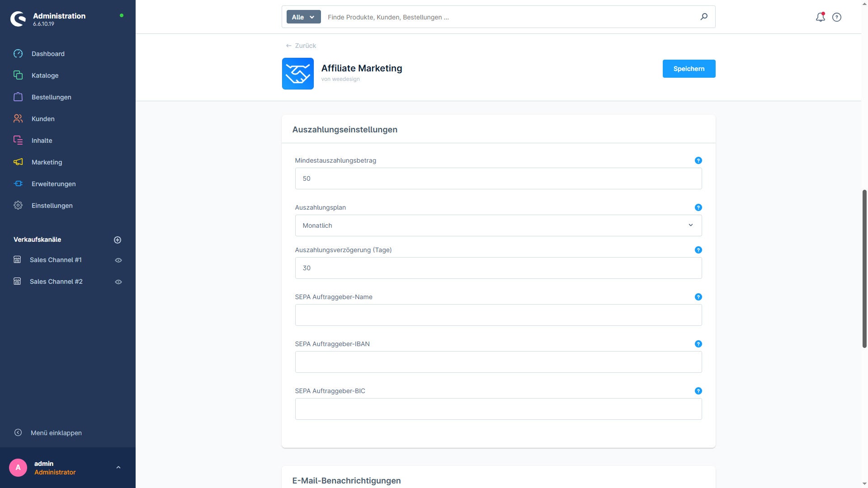868x488 pixels.
Task: Save settings with Speichern button
Action: [689, 69]
